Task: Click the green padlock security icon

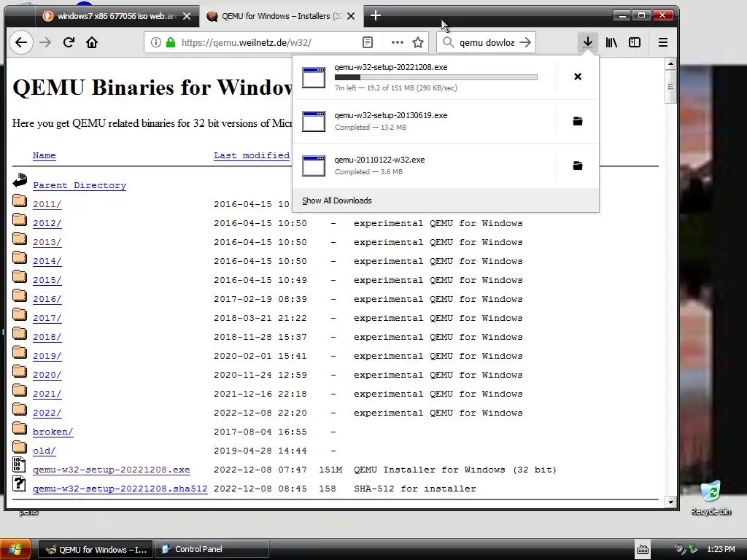Action: 171,42
